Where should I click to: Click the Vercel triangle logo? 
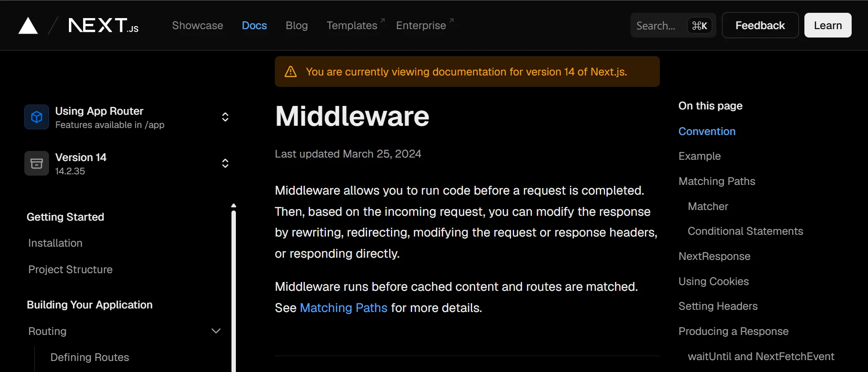[28, 26]
